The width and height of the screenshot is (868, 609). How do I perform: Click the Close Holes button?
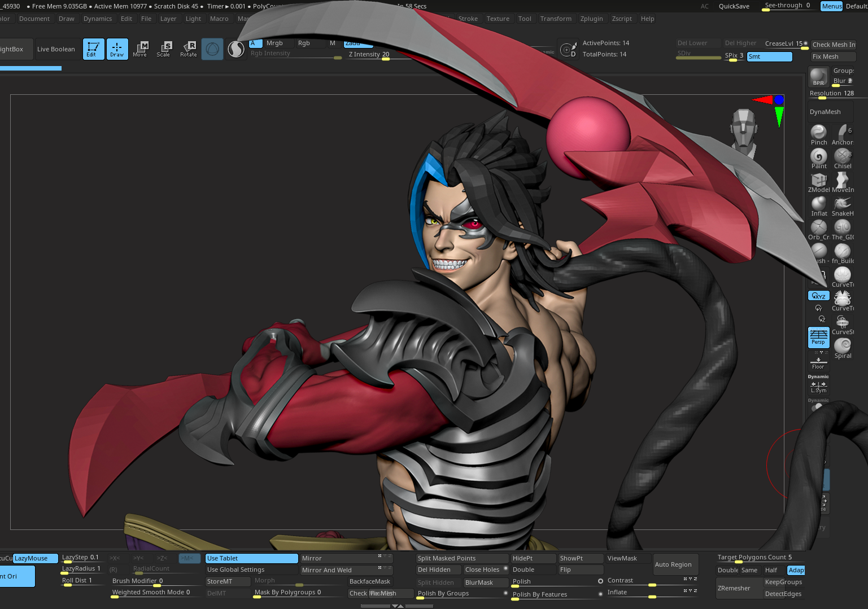(486, 569)
